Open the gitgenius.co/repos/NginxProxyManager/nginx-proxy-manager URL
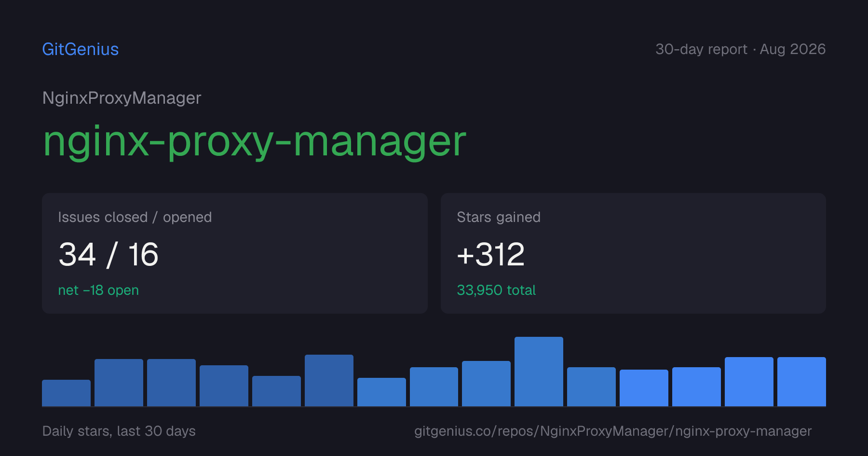868x456 pixels. [x=613, y=431]
